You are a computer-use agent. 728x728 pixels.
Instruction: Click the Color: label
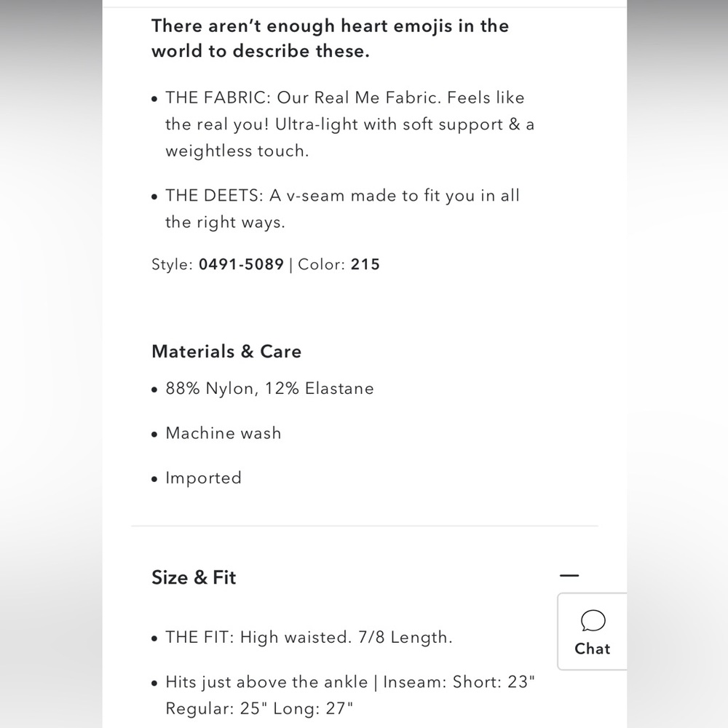coord(322,264)
